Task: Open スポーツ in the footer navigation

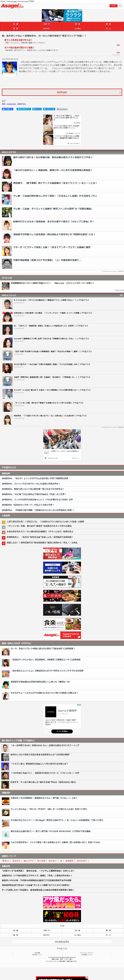Action: point(47,931)
